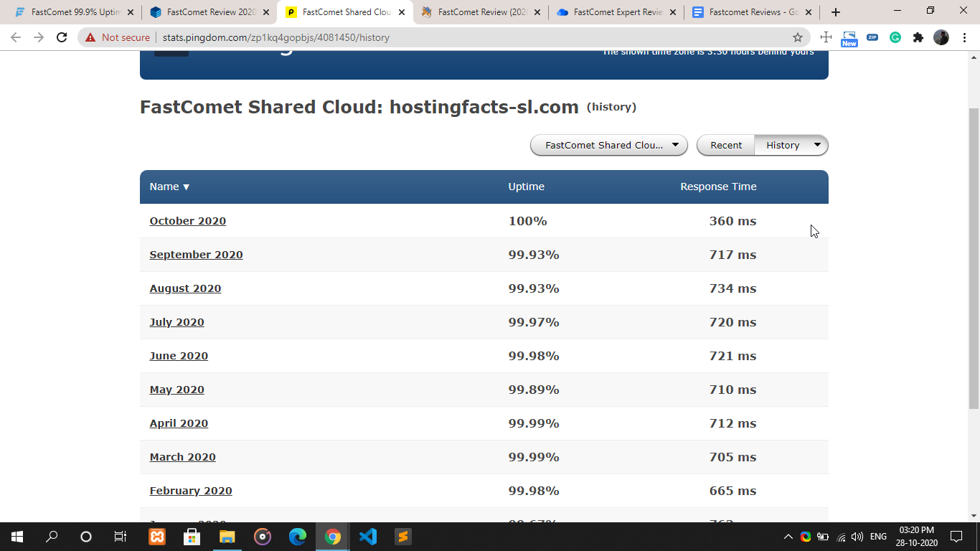The image size is (980, 551).
Task: Open the August 2020 report
Action: (x=185, y=288)
